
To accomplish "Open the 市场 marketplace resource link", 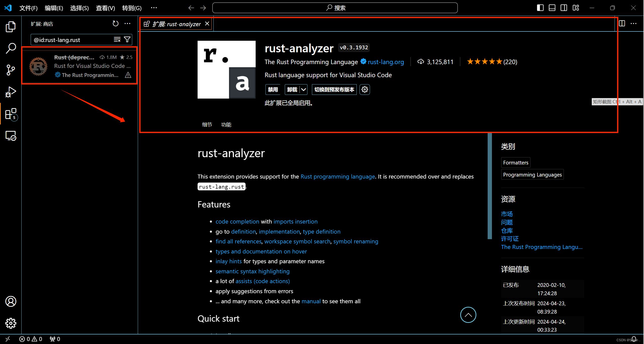I will [507, 214].
